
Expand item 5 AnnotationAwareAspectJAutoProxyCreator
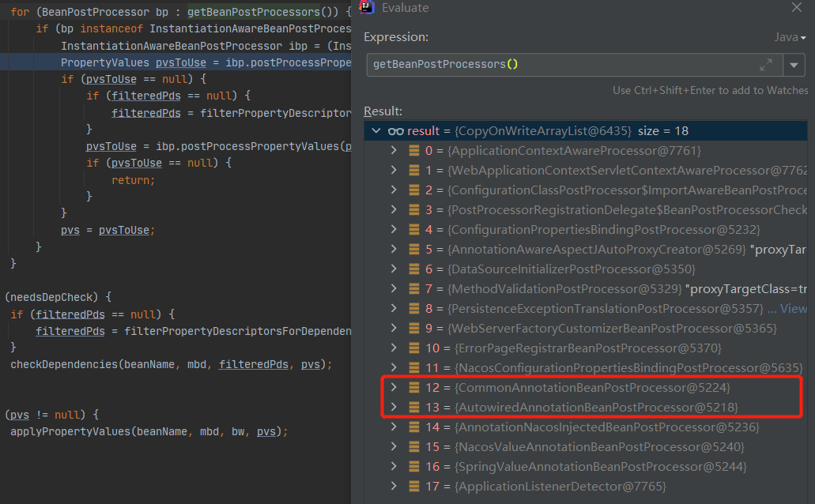tap(394, 249)
